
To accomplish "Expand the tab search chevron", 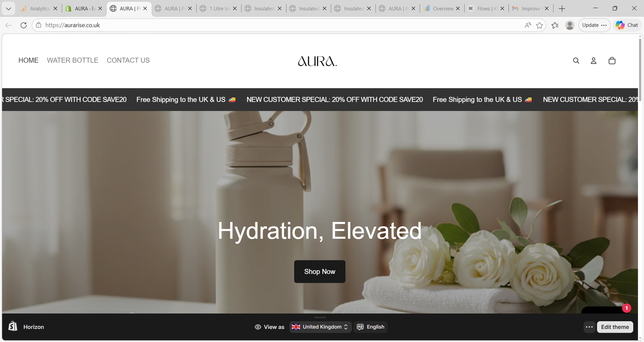I will point(9,9).
